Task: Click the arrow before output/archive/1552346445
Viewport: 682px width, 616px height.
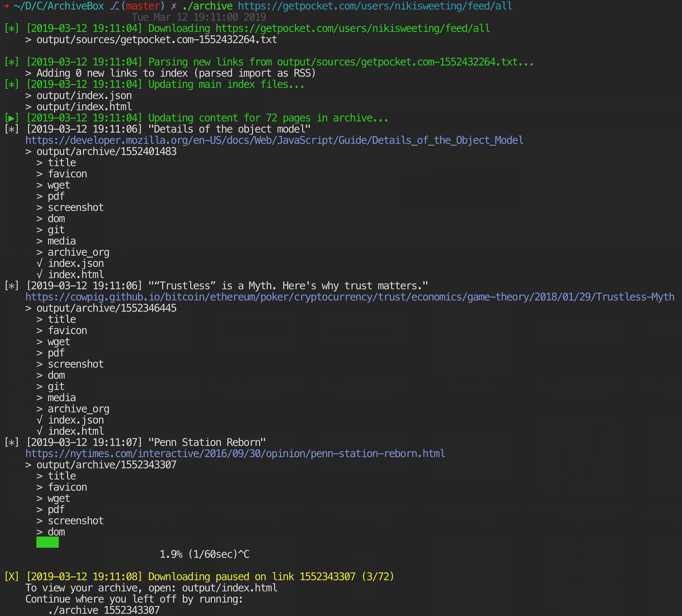Action: click(x=29, y=308)
